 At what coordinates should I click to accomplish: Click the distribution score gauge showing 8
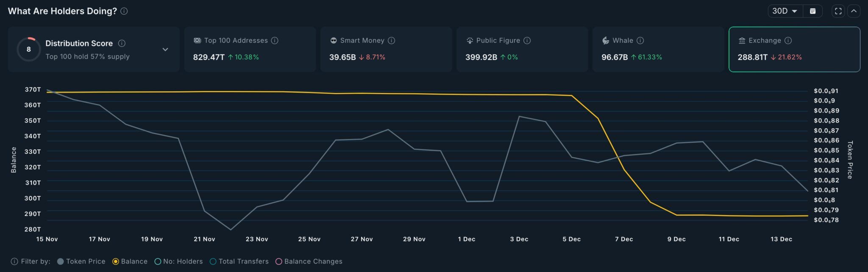tap(29, 49)
